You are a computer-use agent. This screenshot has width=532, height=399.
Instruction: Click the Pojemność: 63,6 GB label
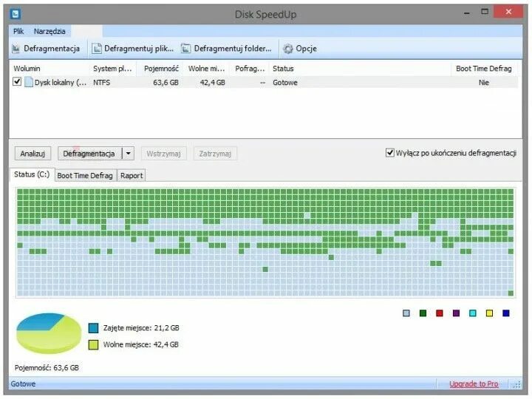pyautogui.click(x=47, y=368)
